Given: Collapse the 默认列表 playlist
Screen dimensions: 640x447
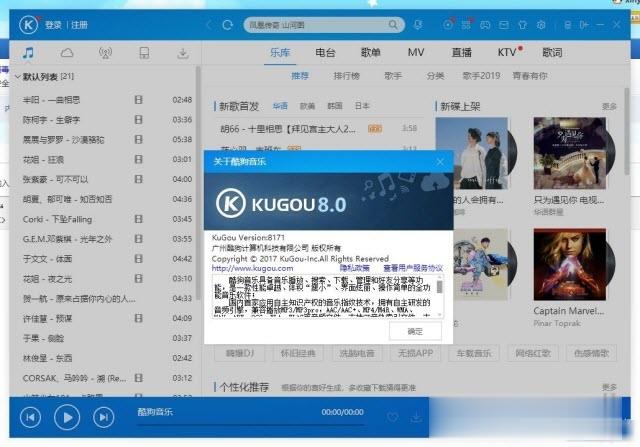Looking at the screenshot, I should pyautogui.click(x=18, y=76).
